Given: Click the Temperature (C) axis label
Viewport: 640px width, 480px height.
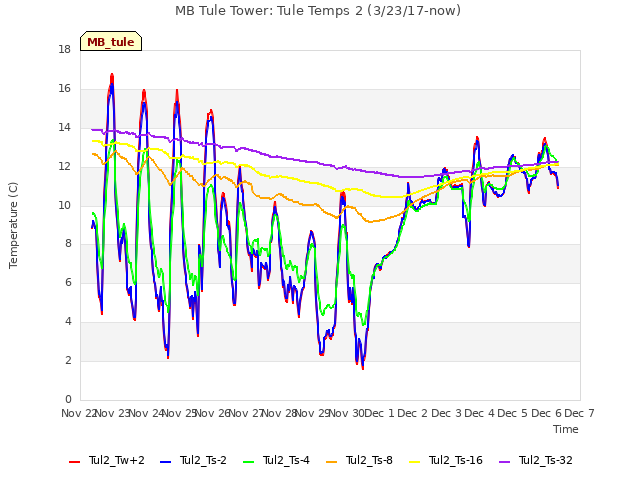Looking at the screenshot, I should point(13,225).
